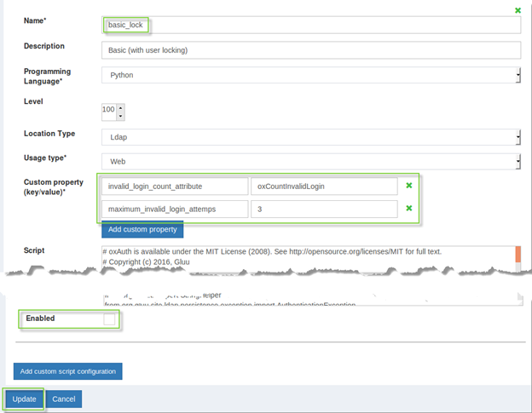The width and height of the screenshot is (532, 413).
Task: Open the Usage type dropdown
Action: point(310,161)
